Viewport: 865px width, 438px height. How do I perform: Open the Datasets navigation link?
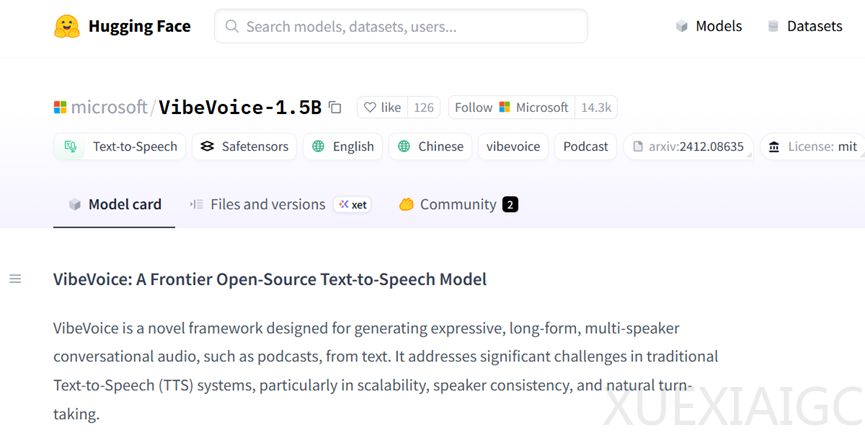805,26
